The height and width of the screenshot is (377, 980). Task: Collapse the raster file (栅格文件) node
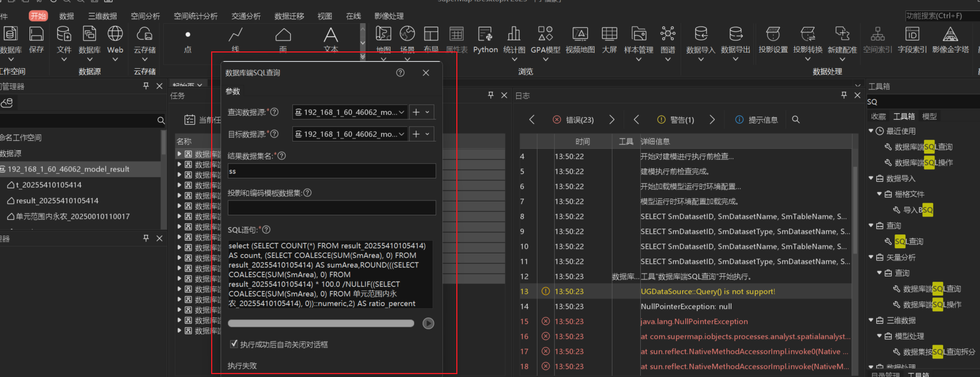(x=880, y=194)
